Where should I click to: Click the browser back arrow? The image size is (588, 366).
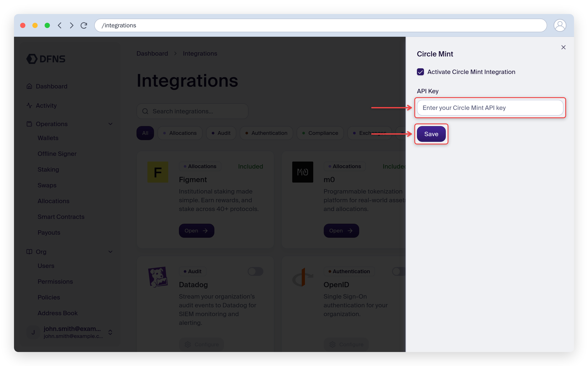pyautogui.click(x=60, y=25)
